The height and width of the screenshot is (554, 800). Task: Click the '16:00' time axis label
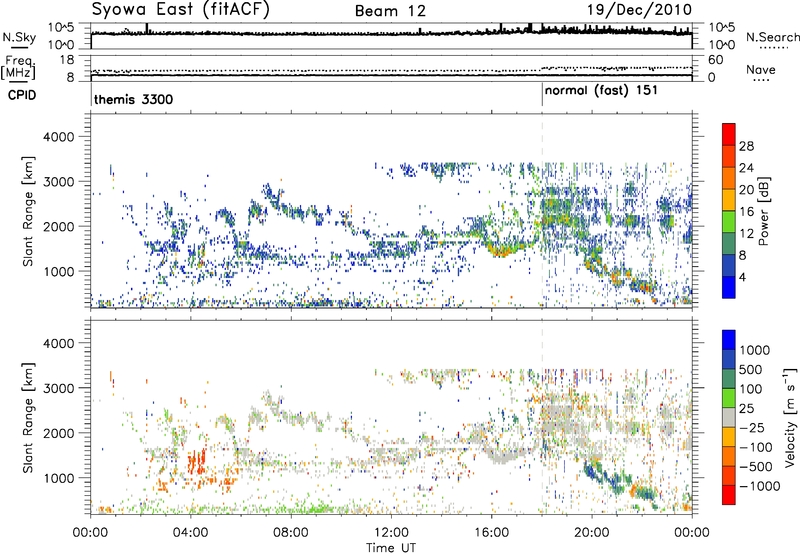[x=491, y=533]
